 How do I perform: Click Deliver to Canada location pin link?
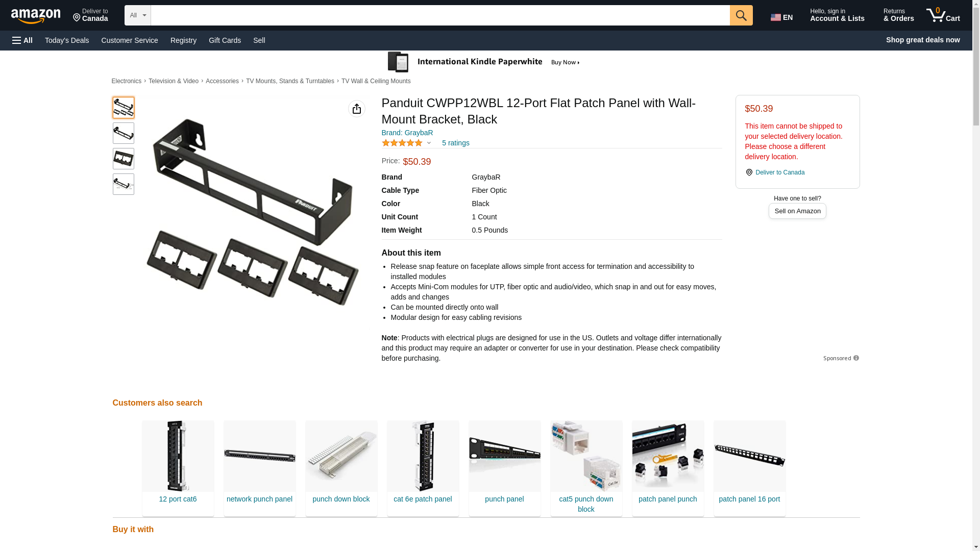pos(775,172)
